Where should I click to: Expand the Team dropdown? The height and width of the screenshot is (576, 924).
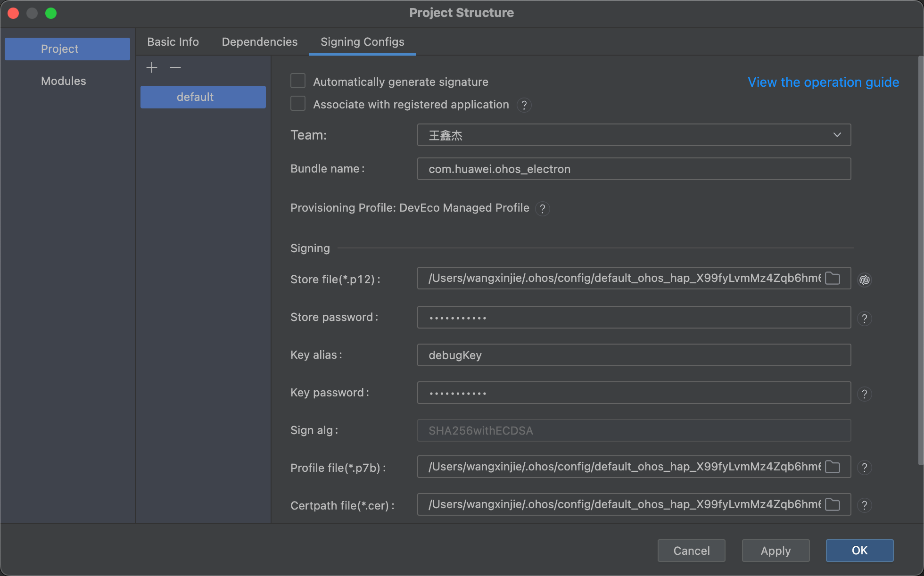click(x=837, y=135)
